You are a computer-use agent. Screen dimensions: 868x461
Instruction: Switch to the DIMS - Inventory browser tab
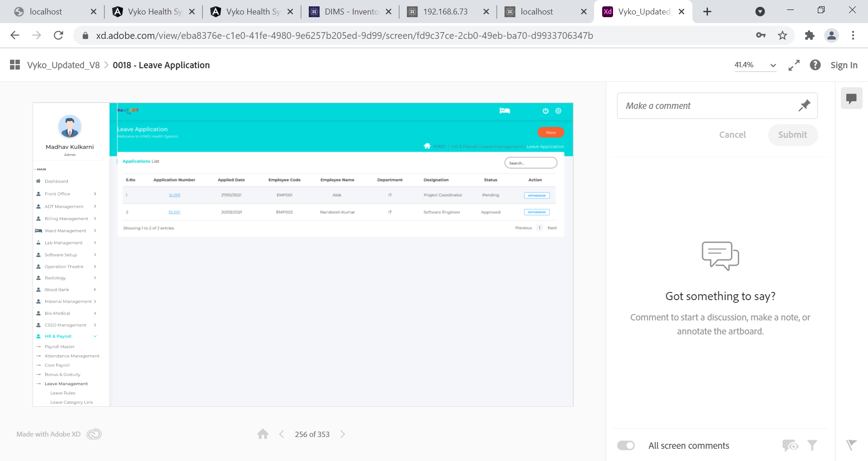[350, 12]
